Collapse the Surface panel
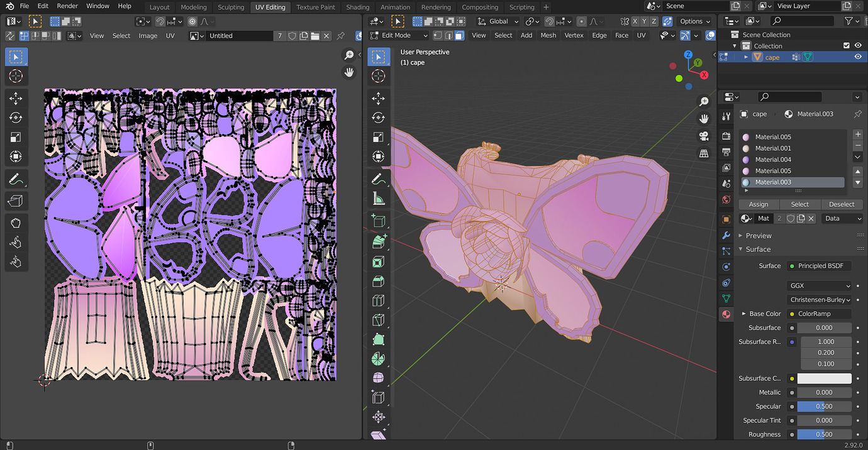 pyautogui.click(x=759, y=249)
